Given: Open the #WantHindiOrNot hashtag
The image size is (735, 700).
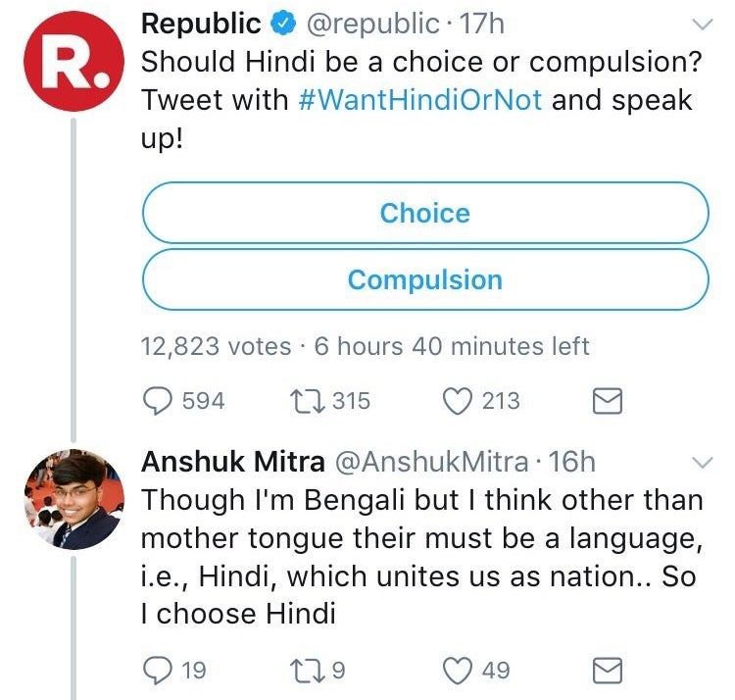Looking at the screenshot, I should point(420,100).
